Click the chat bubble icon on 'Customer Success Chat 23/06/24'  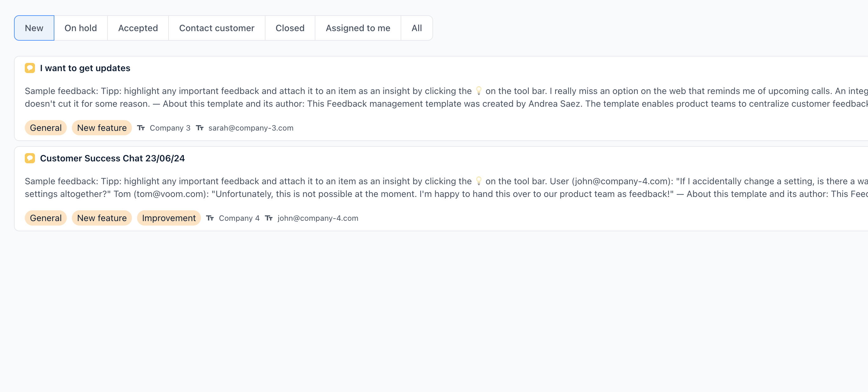pos(30,158)
